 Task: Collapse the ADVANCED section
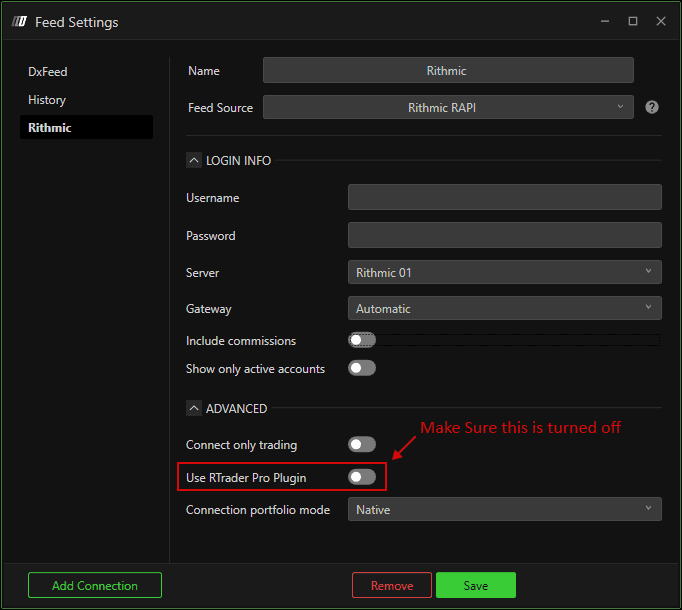point(194,408)
